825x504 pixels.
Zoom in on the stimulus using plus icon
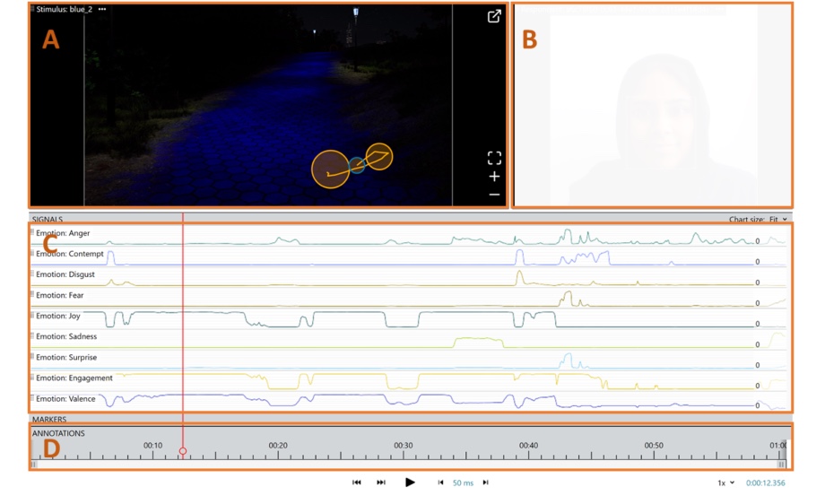click(x=494, y=177)
